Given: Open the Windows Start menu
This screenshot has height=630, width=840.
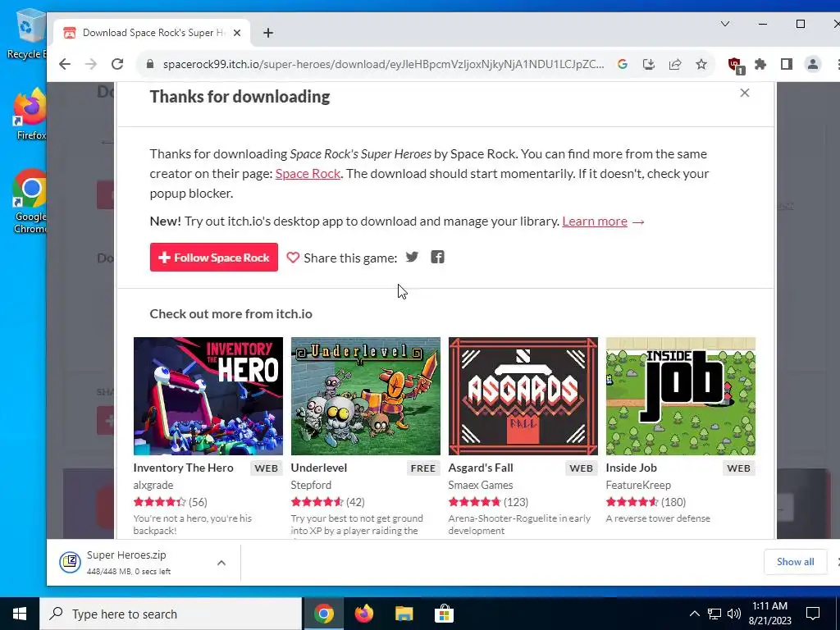Looking at the screenshot, I should tap(20, 614).
